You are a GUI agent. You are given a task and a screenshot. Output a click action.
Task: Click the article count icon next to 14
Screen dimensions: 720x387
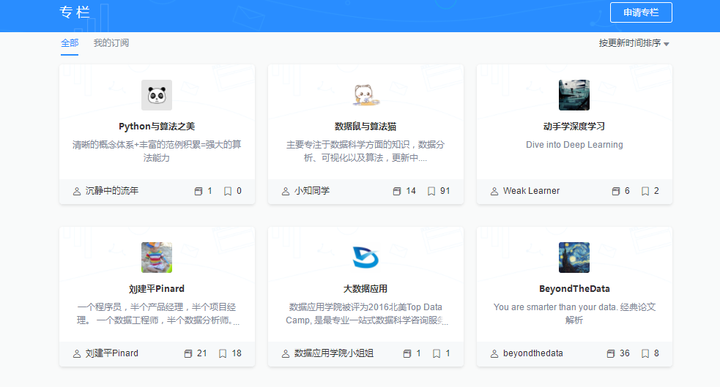pyautogui.click(x=397, y=191)
